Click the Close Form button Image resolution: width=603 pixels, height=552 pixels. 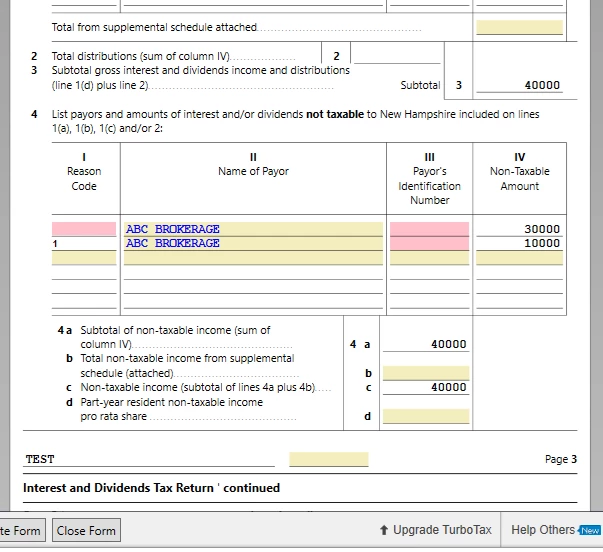[86, 530]
